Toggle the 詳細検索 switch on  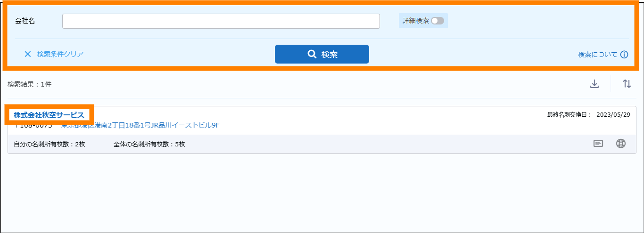click(x=437, y=21)
